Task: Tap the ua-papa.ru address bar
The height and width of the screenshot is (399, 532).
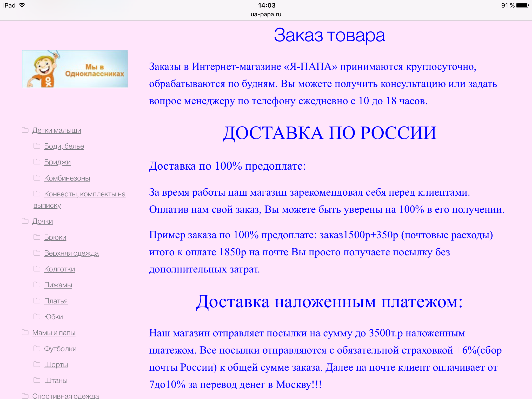Action: coord(266,15)
